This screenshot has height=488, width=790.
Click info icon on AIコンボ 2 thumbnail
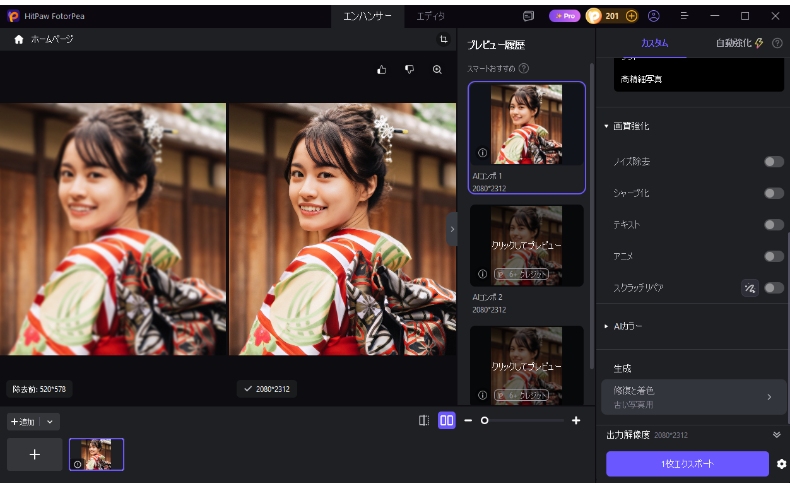(x=482, y=274)
